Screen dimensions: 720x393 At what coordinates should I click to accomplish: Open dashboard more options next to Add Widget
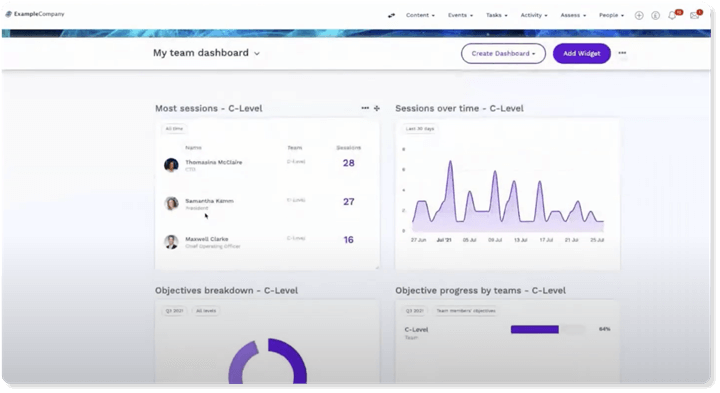[x=622, y=53]
